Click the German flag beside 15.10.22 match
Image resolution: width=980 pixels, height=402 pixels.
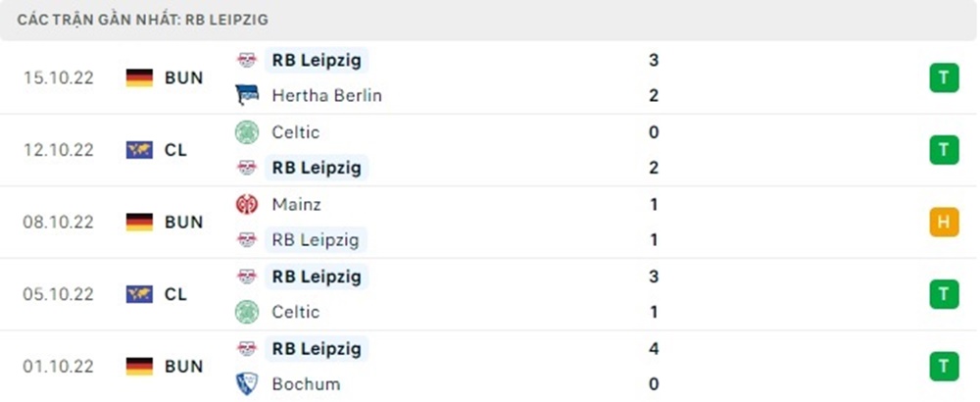point(140,77)
